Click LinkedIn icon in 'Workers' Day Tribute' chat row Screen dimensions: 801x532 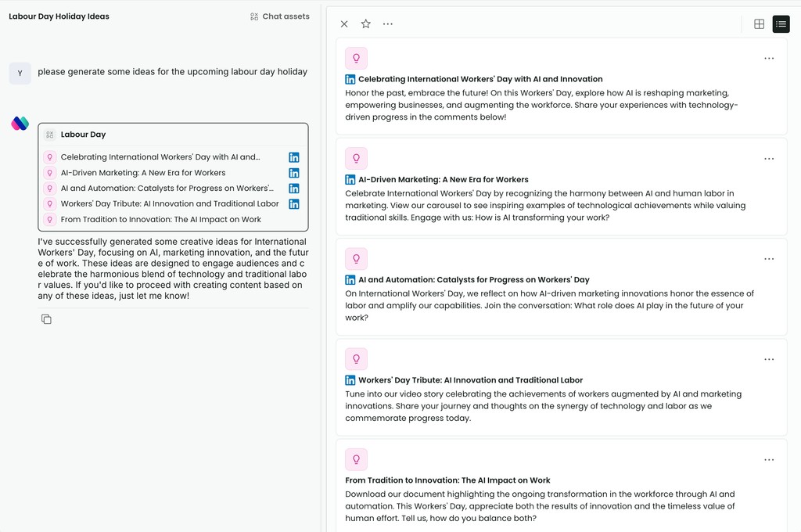(x=294, y=204)
